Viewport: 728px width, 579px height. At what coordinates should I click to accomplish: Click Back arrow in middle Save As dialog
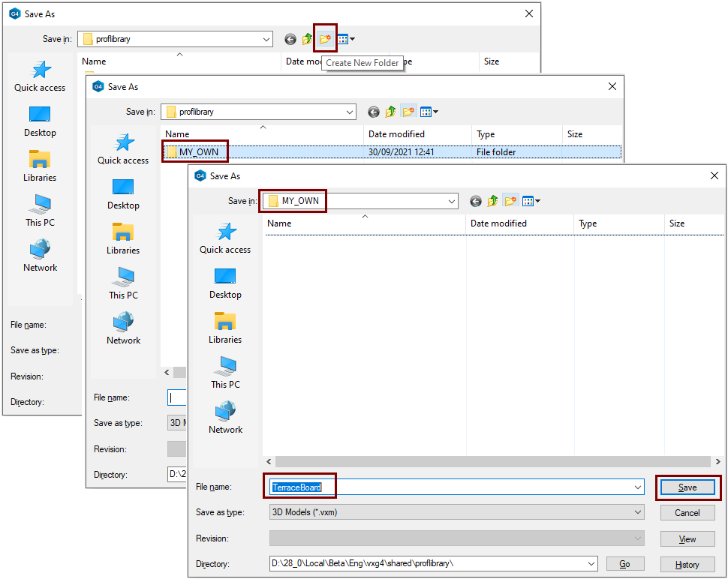coord(374,112)
